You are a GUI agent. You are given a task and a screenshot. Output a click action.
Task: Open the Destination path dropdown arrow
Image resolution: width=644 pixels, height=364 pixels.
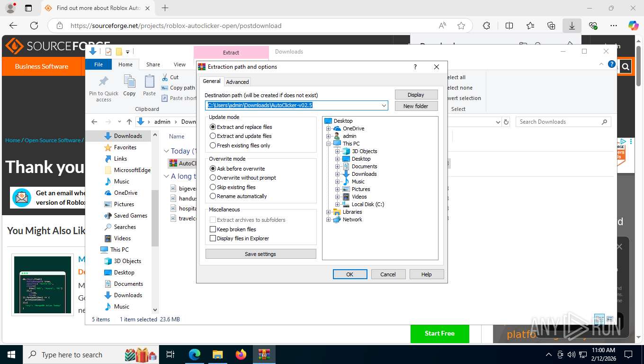[384, 106]
